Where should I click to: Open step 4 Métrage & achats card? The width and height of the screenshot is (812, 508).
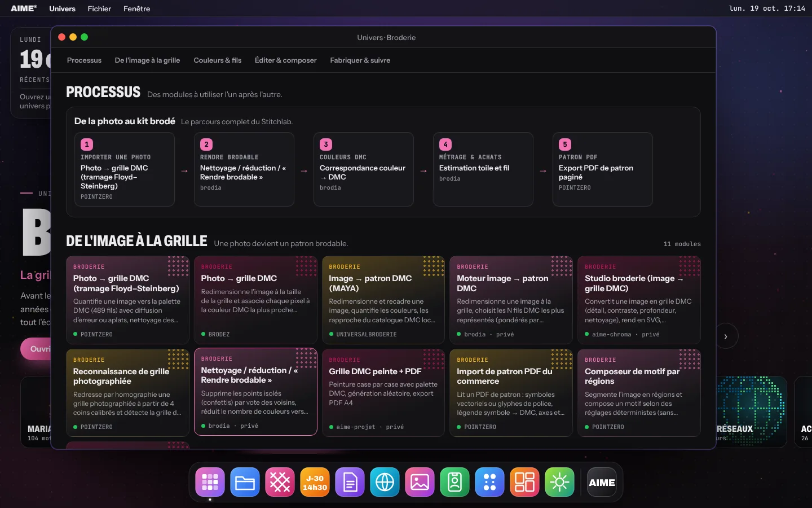[483, 169]
